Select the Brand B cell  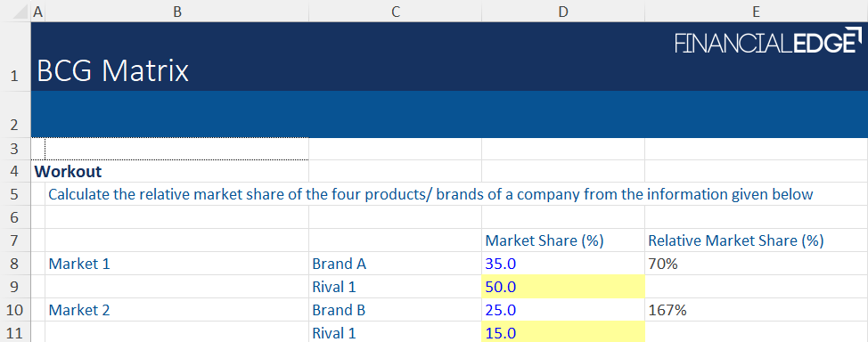coord(396,310)
